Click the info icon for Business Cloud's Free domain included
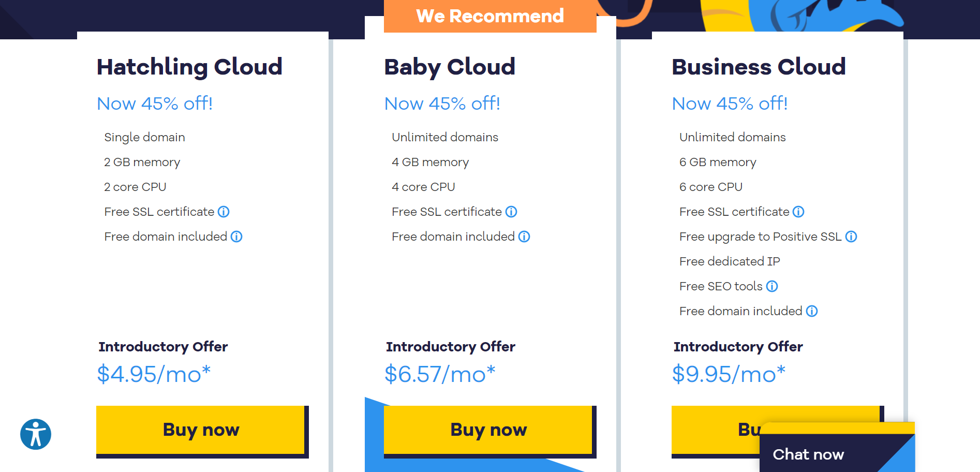980x472 pixels. [812, 311]
